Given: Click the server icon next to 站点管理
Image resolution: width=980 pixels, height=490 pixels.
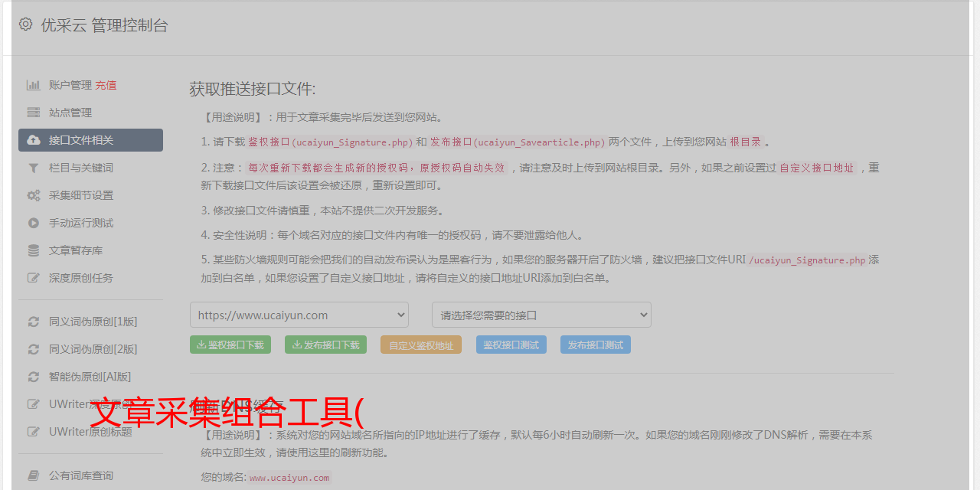Looking at the screenshot, I should (x=34, y=113).
